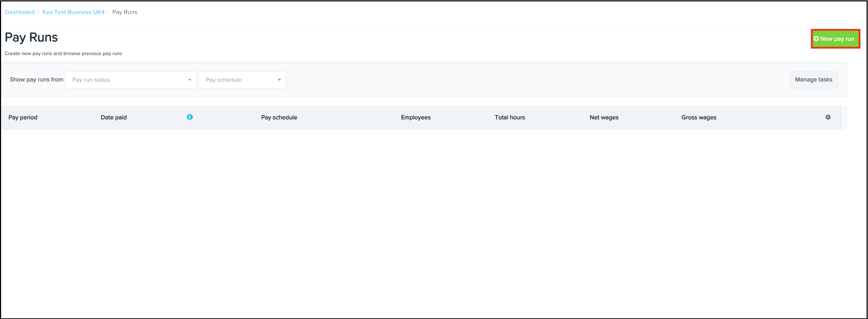Open the Pay schedule filter dropdown
Viewport: 868px width, 319px height.
[239, 80]
